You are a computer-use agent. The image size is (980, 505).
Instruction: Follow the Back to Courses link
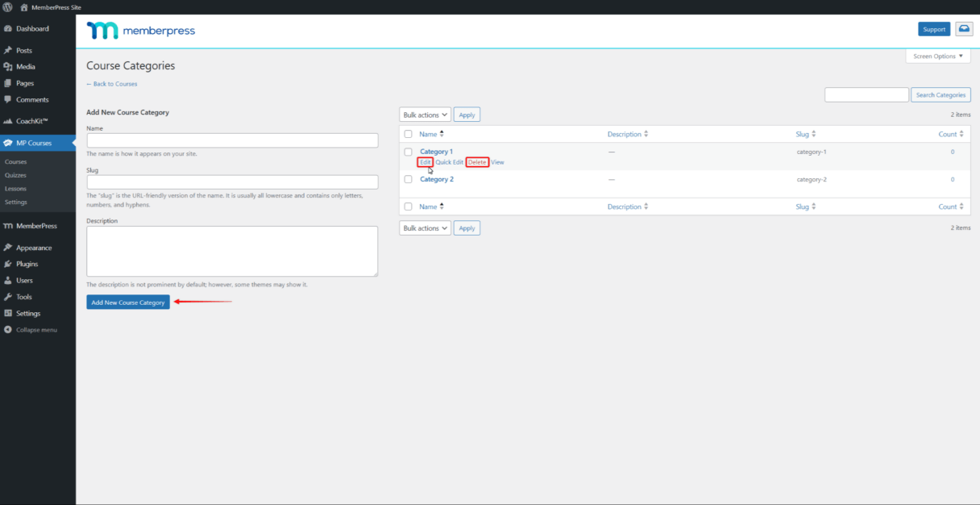tap(112, 84)
